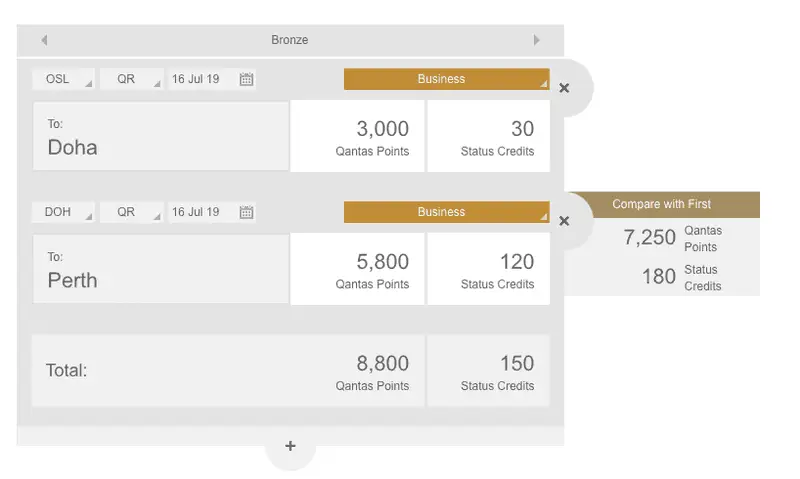Expand the QR airline dropdown for second flight

[x=131, y=212]
